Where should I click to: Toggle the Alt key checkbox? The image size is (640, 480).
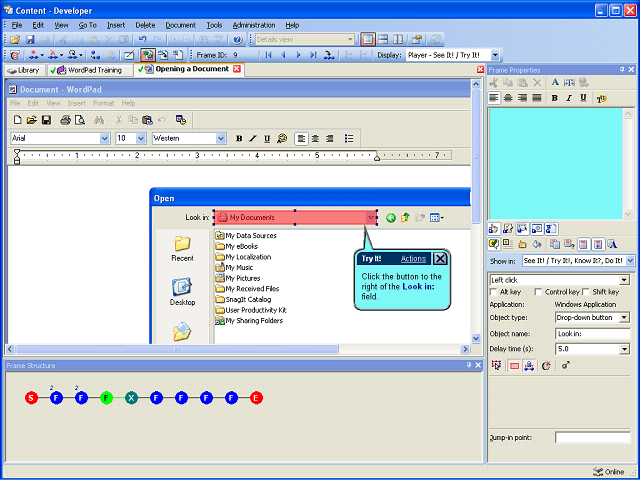coord(493,292)
